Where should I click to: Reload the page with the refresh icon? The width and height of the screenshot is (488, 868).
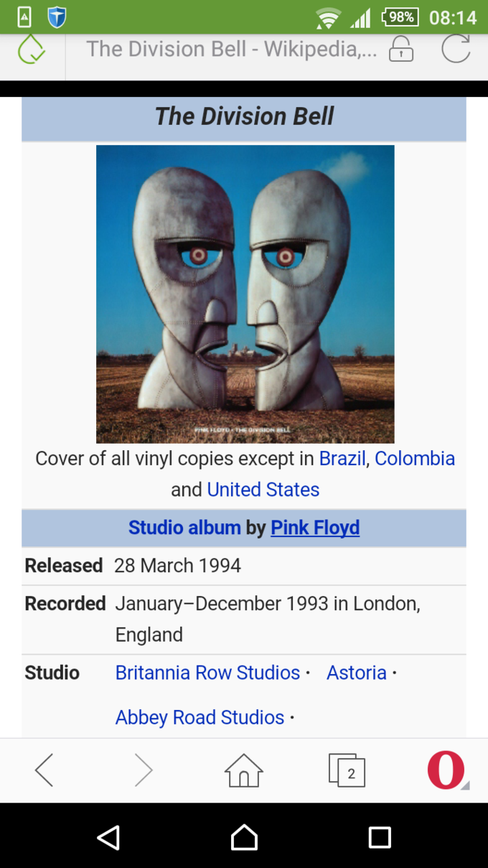coord(456,49)
